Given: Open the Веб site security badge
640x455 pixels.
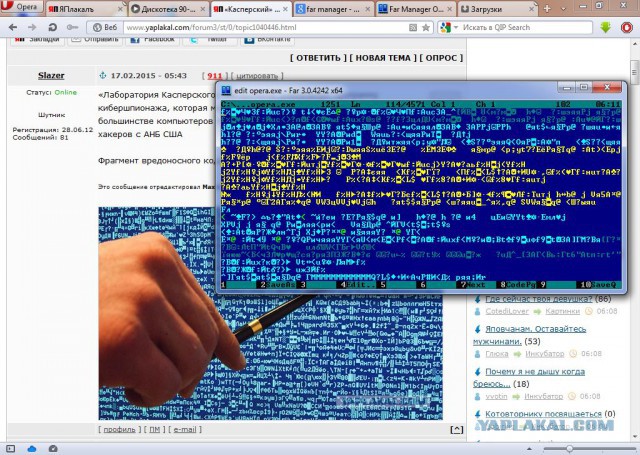Looking at the screenshot, I should [105, 27].
